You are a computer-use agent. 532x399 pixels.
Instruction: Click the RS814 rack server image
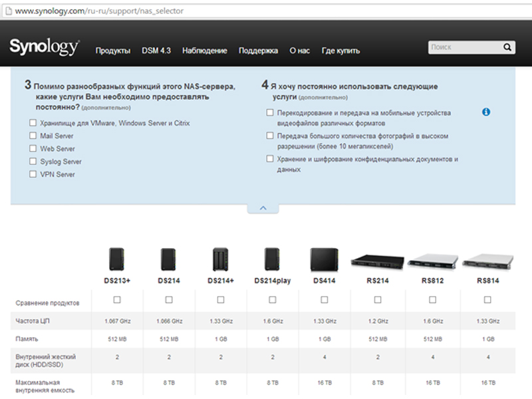click(x=488, y=261)
